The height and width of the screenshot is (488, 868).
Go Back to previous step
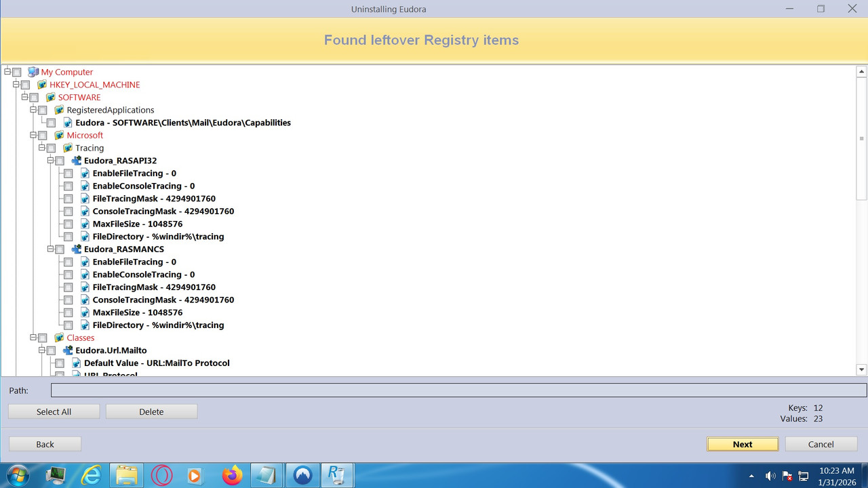(x=45, y=444)
